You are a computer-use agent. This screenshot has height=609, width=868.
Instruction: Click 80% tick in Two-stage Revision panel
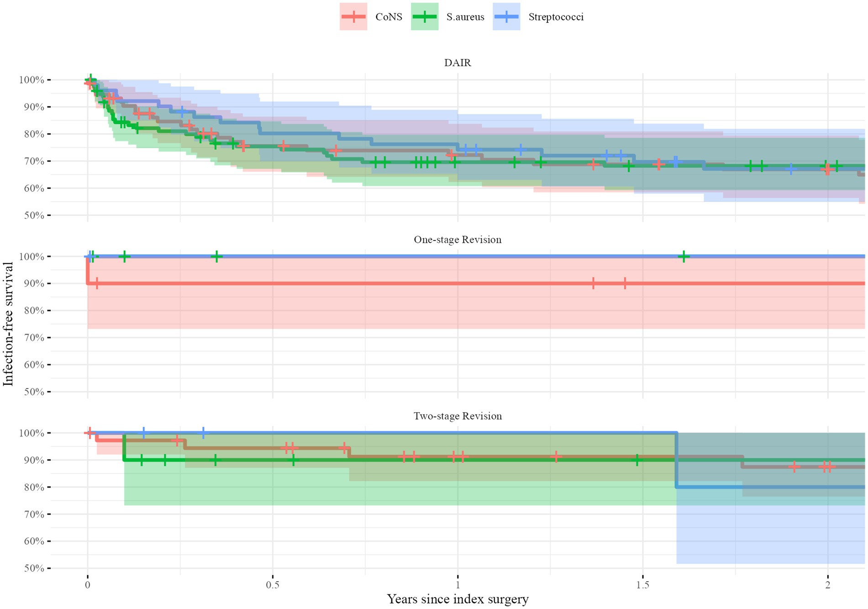click(34, 487)
